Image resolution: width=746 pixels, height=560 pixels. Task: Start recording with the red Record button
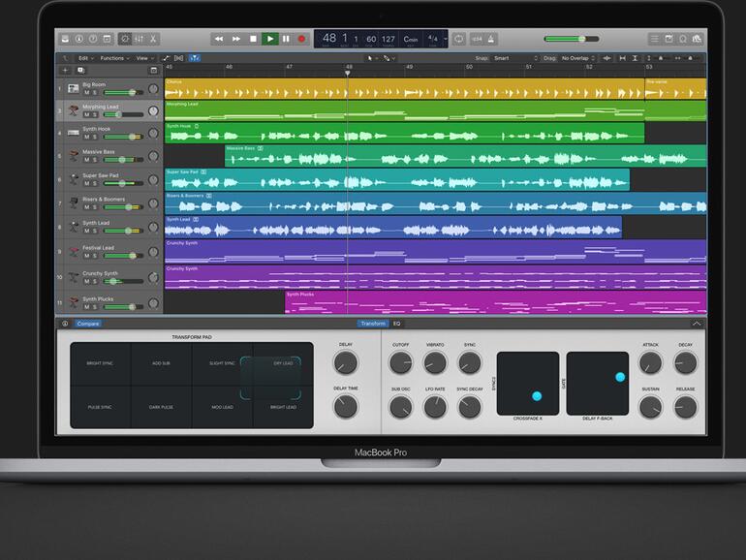pos(301,39)
